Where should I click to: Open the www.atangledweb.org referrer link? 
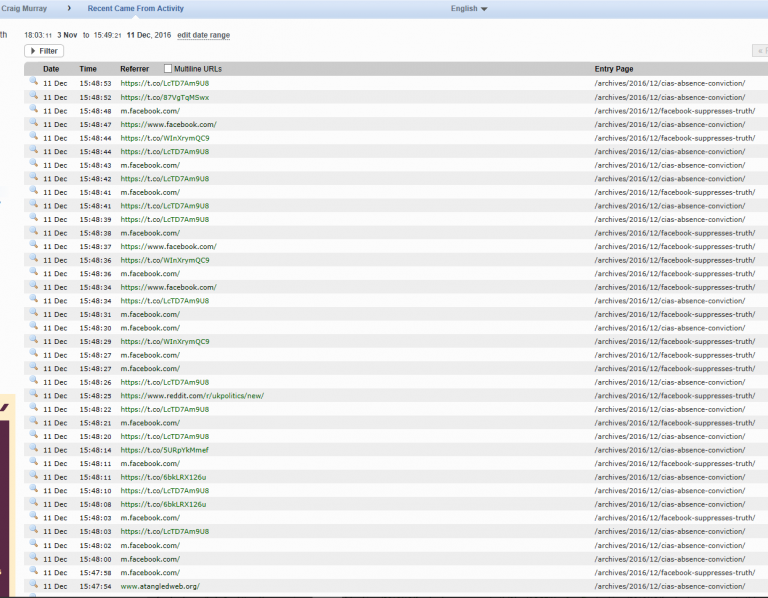pyautogui.click(x=160, y=586)
